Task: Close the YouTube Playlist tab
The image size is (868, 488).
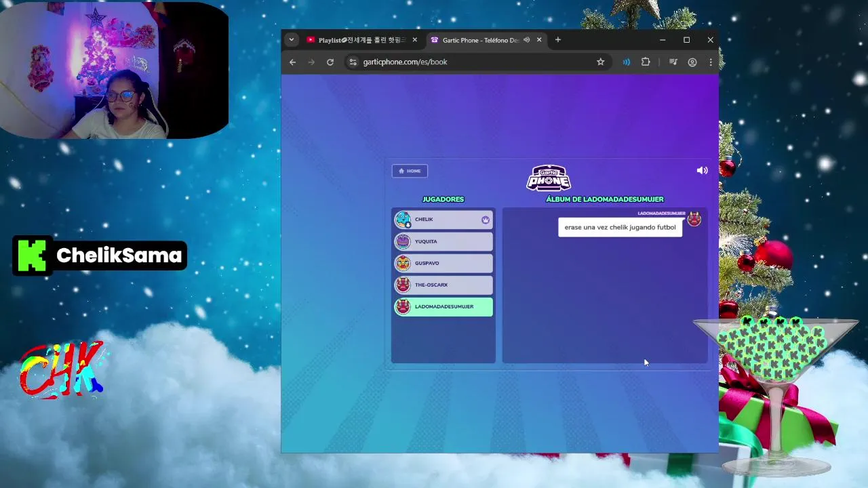Action: point(414,40)
